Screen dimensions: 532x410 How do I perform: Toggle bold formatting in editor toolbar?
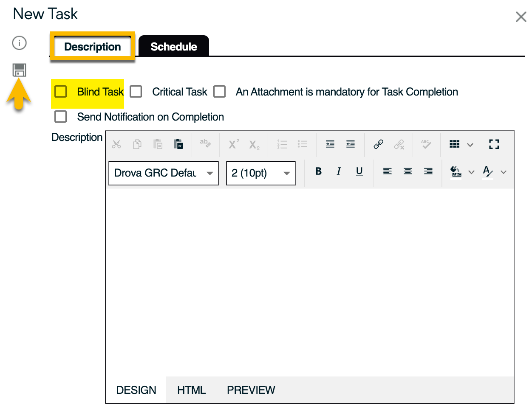(318, 171)
